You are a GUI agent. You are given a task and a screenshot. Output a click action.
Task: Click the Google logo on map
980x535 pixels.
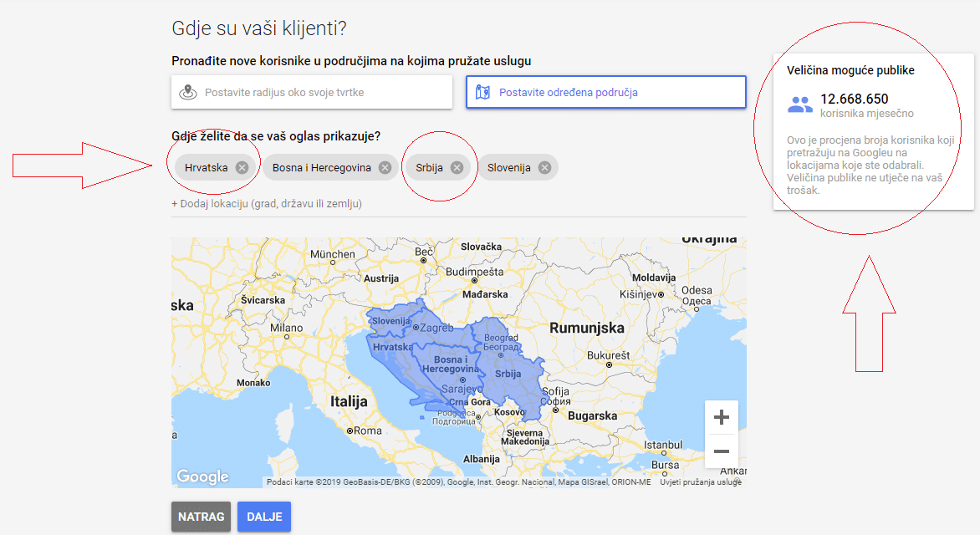click(202, 476)
